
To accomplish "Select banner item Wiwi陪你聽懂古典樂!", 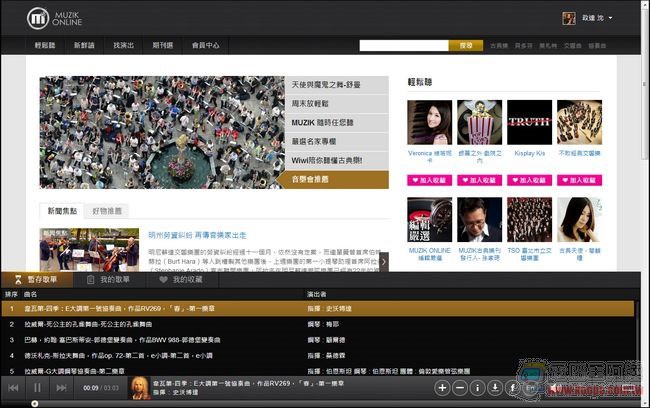I will click(337, 160).
